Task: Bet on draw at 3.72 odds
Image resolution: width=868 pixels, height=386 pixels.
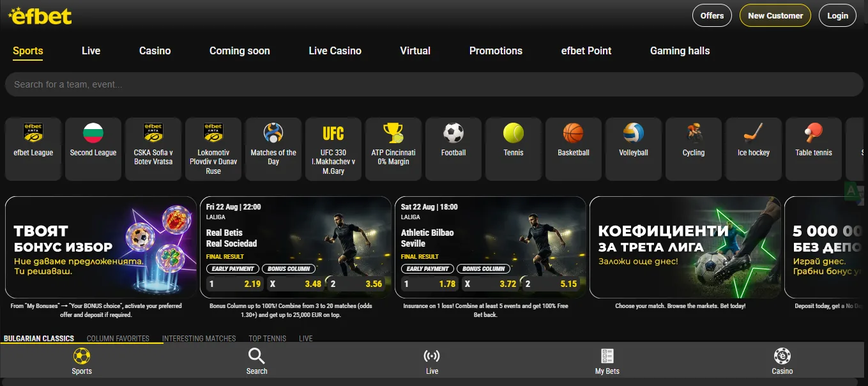Action: click(x=491, y=284)
